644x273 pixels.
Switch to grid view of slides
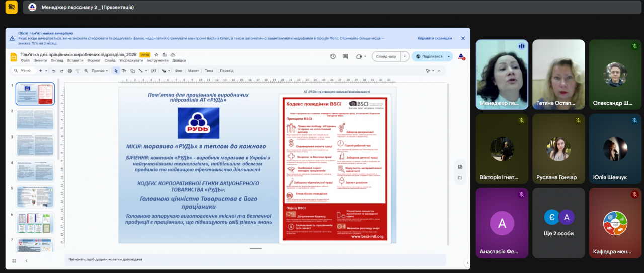pyautogui.click(x=14, y=260)
